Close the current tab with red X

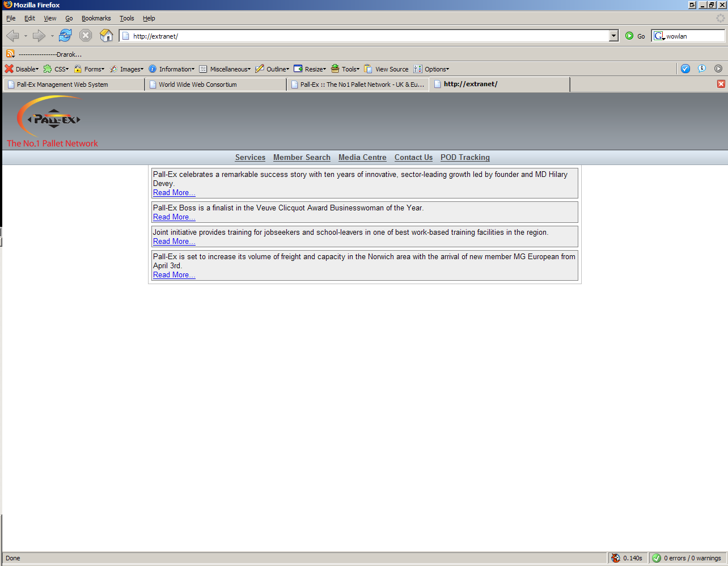(721, 84)
